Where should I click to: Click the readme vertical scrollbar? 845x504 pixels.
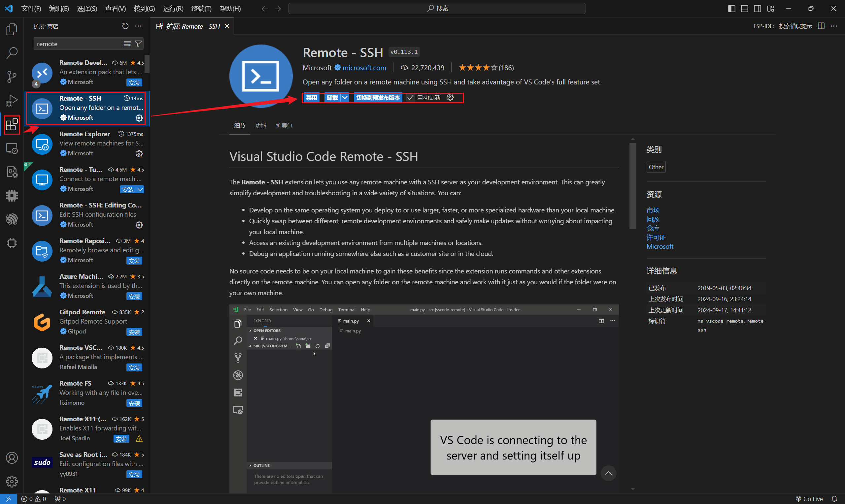click(x=633, y=186)
